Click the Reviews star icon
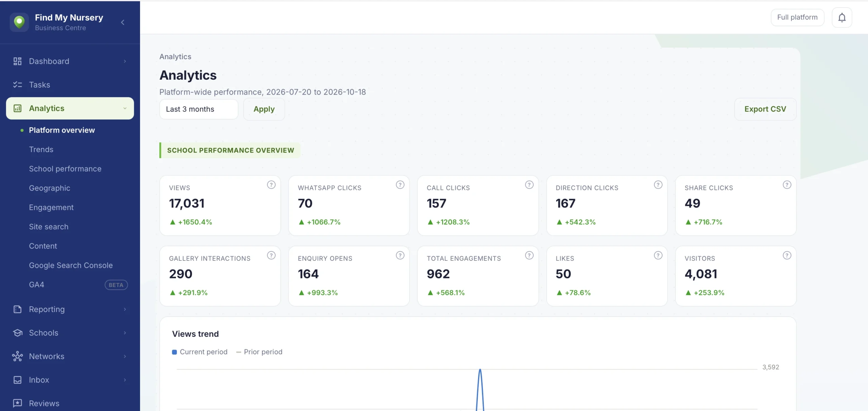This screenshot has height=411, width=868. pos(17,403)
